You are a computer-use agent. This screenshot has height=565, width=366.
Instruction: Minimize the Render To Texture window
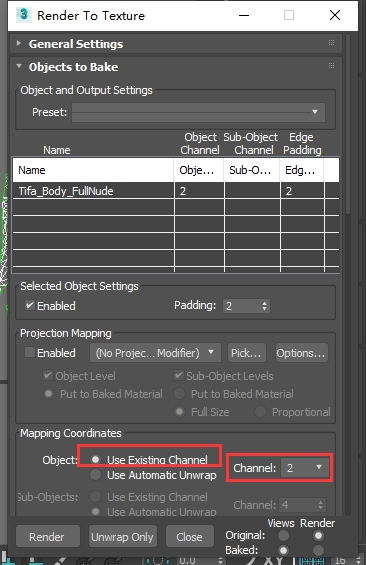[x=244, y=15]
